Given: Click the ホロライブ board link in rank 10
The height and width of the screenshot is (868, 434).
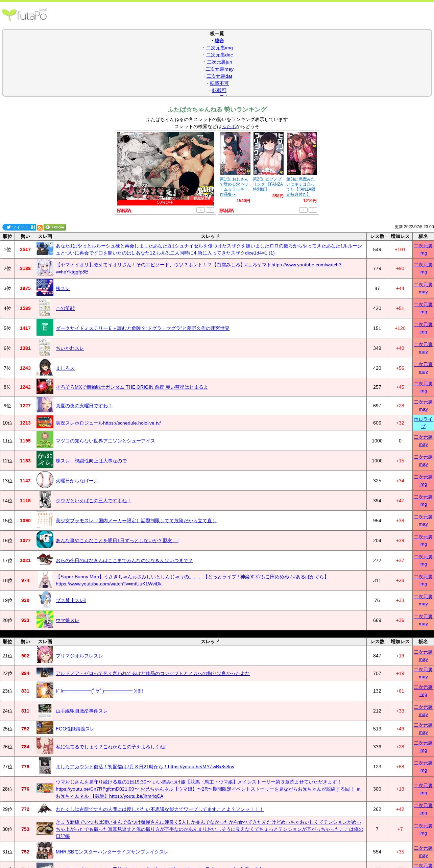Looking at the screenshot, I should point(423,423).
